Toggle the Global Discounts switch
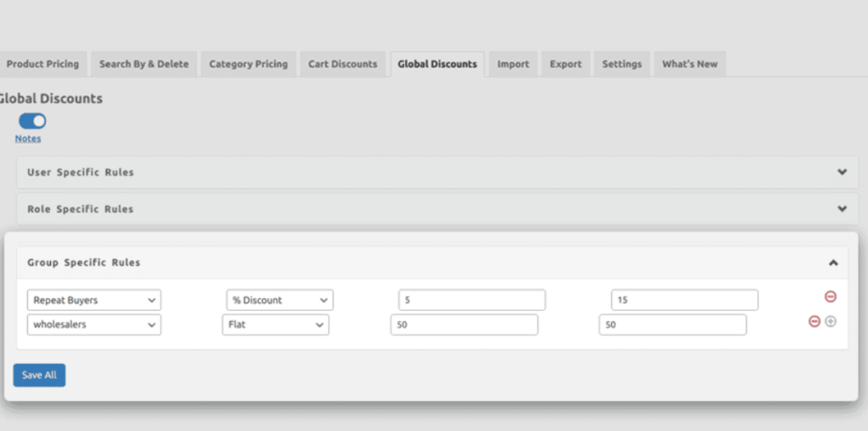 pyautogui.click(x=32, y=121)
